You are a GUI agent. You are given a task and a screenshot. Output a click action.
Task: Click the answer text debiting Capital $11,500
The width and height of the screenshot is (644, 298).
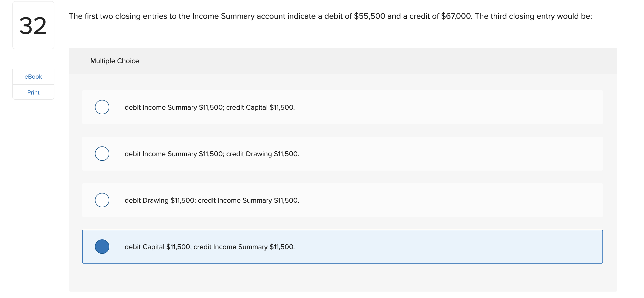click(x=209, y=247)
